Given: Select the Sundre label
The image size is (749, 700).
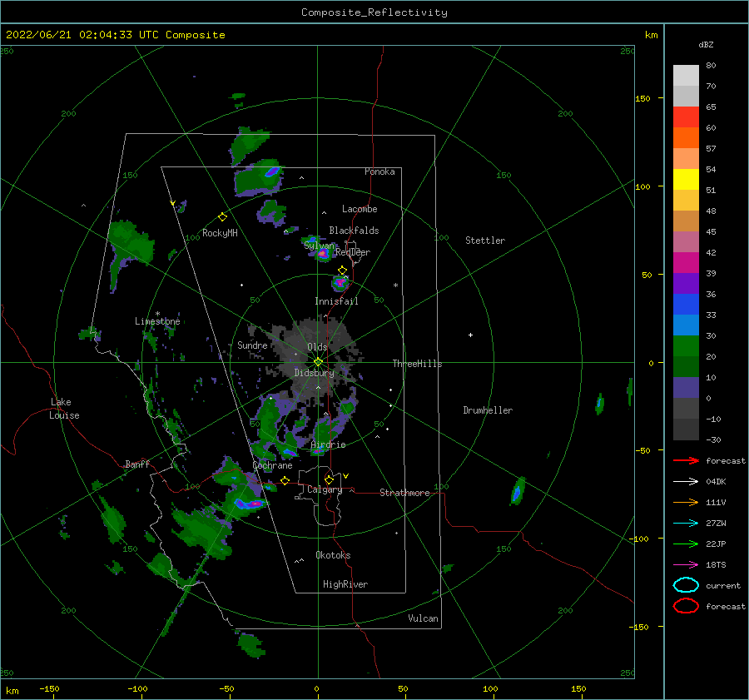Looking at the screenshot, I should [252, 345].
